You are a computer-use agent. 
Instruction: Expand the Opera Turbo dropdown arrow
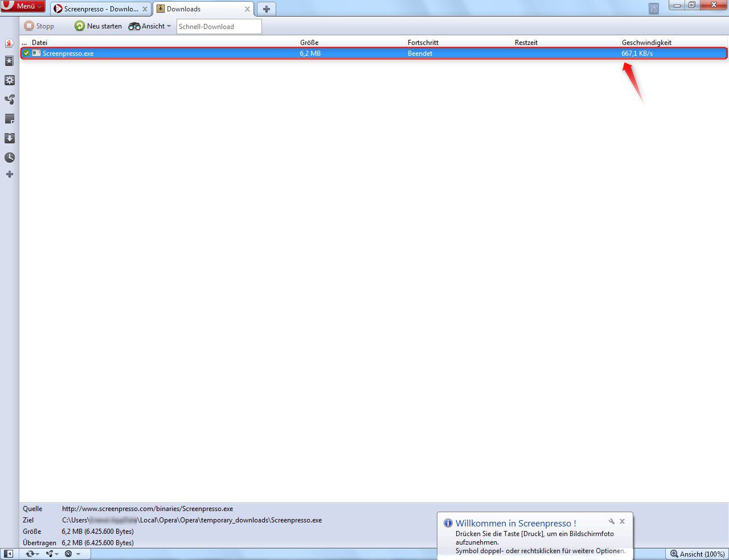pyautogui.click(x=78, y=553)
